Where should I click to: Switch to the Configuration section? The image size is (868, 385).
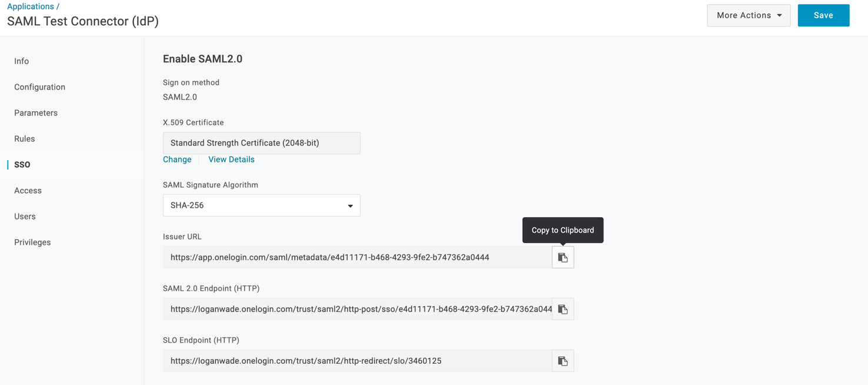[x=39, y=87]
